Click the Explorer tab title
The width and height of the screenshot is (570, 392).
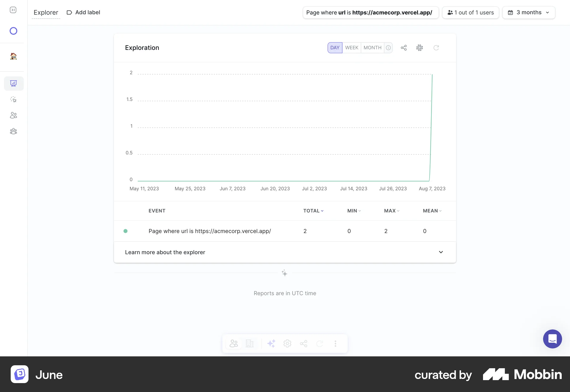point(46,12)
